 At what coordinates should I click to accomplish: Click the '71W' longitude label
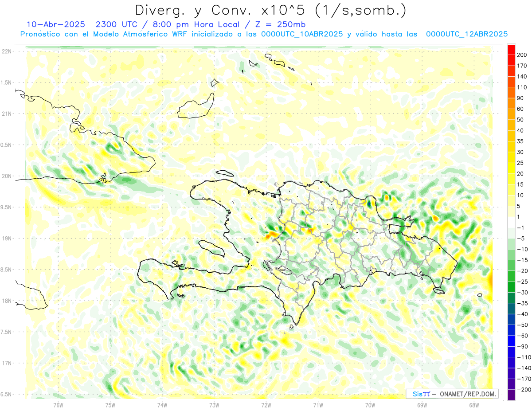click(318, 404)
